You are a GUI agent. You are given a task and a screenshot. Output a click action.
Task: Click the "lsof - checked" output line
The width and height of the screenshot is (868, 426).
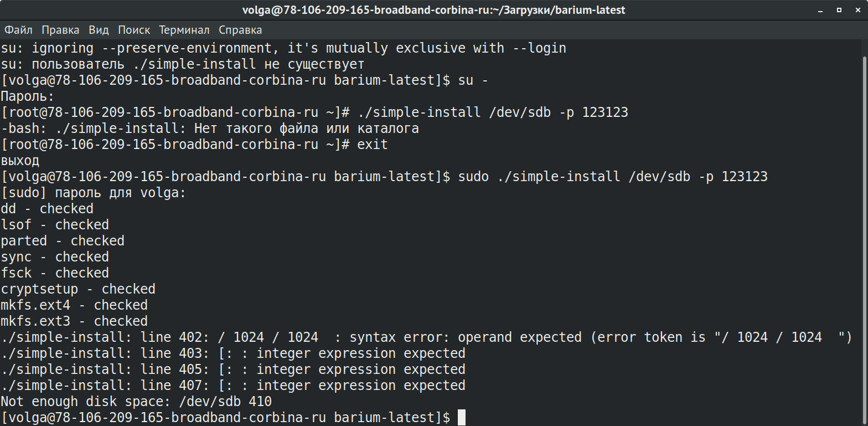[x=55, y=225]
